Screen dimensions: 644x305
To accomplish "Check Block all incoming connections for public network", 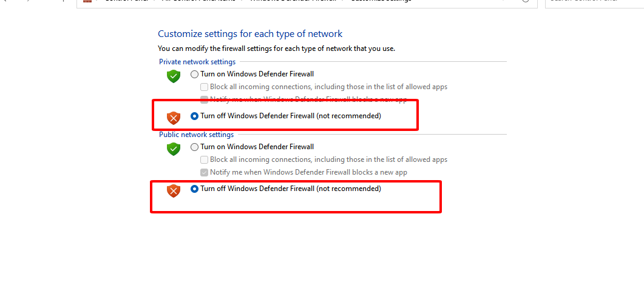I will pyautogui.click(x=204, y=159).
